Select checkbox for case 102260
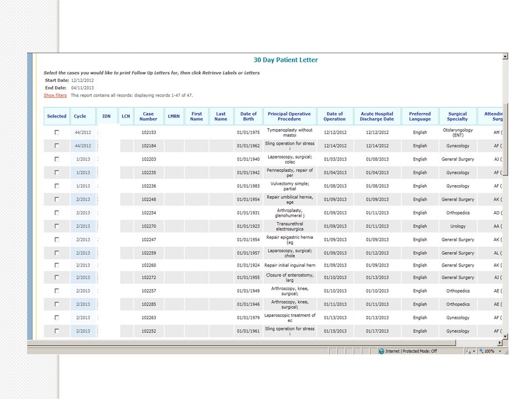 [57, 265]
